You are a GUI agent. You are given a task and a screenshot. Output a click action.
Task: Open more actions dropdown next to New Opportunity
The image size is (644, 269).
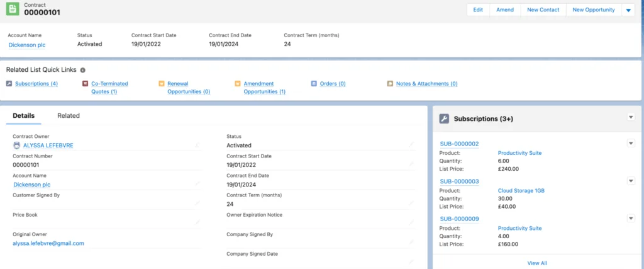pyautogui.click(x=628, y=10)
